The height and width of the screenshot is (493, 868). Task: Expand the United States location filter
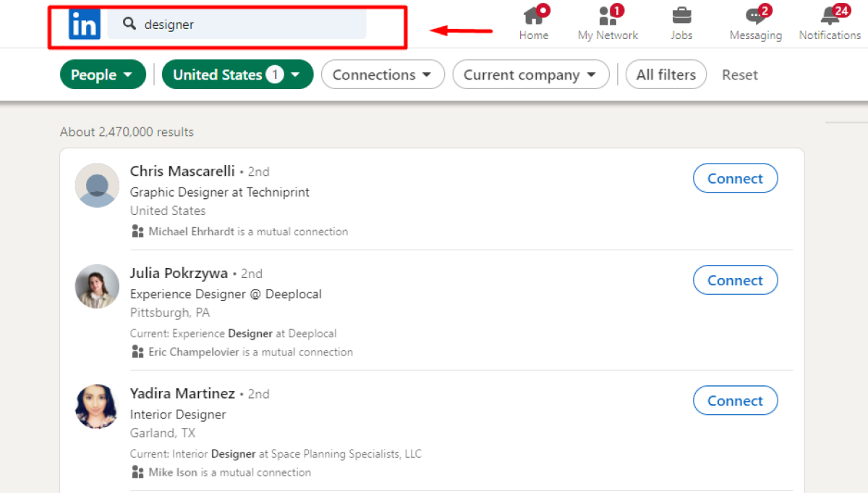tap(237, 74)
